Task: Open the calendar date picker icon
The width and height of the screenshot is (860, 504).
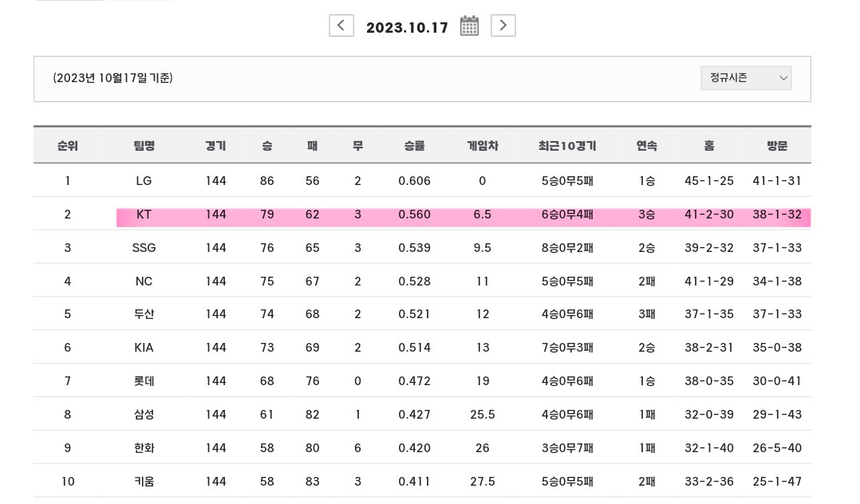Action: point(469,26)
